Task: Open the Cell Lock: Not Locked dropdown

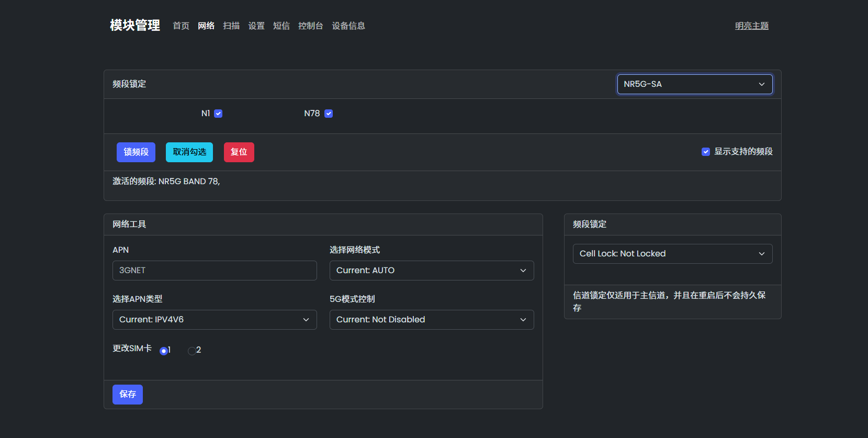Action: click(672, 254)
